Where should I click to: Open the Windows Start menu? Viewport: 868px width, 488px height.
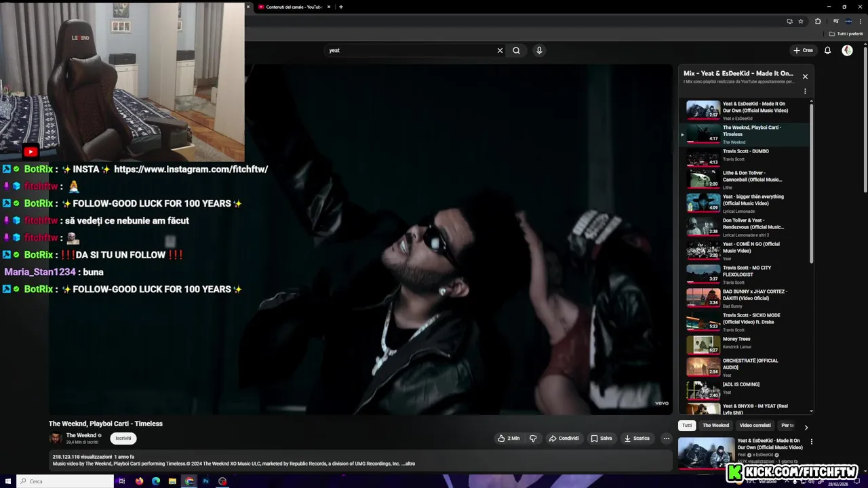7,481
